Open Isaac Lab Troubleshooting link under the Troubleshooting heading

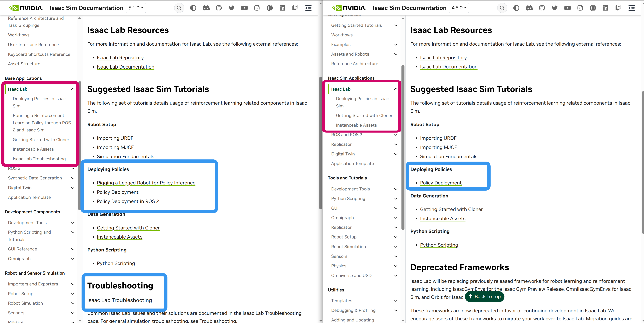(x=119, y=300)
